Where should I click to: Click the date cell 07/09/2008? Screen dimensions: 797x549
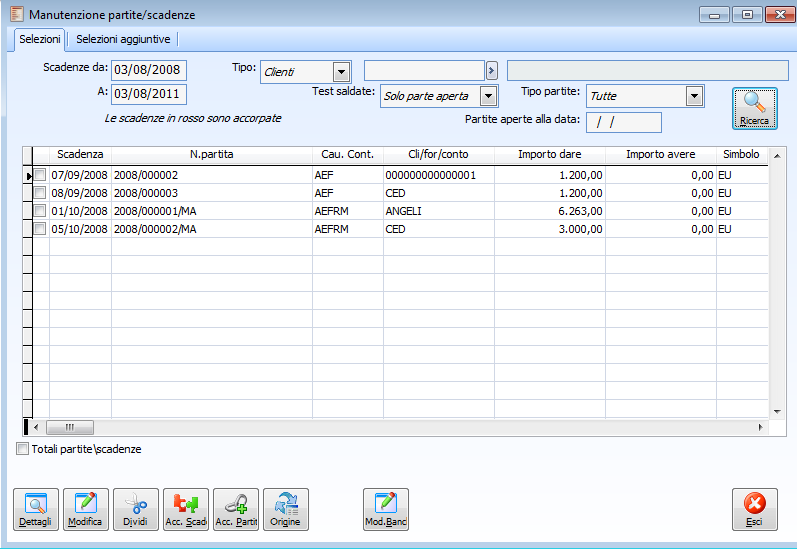79,175
